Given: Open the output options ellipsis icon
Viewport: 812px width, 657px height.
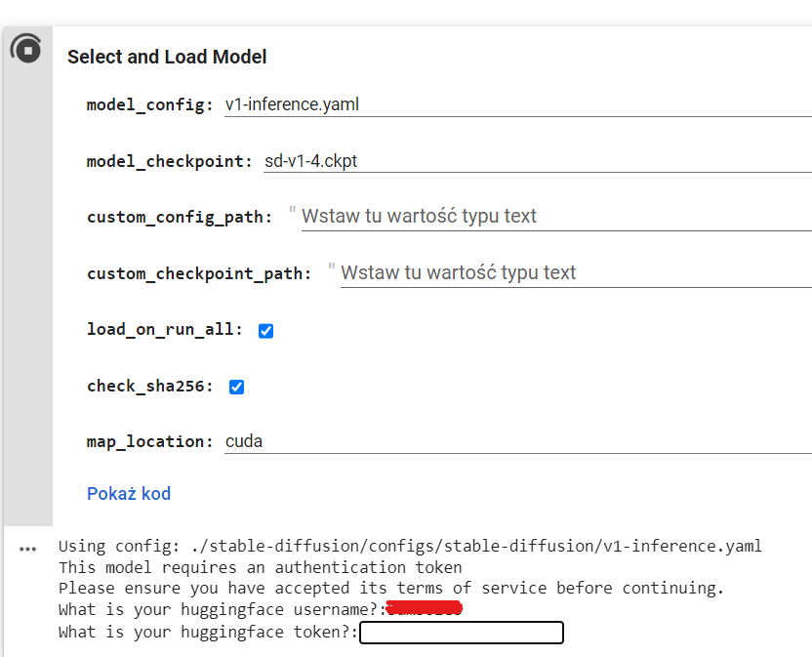Looking at the screenshot, I should point(27,550).
